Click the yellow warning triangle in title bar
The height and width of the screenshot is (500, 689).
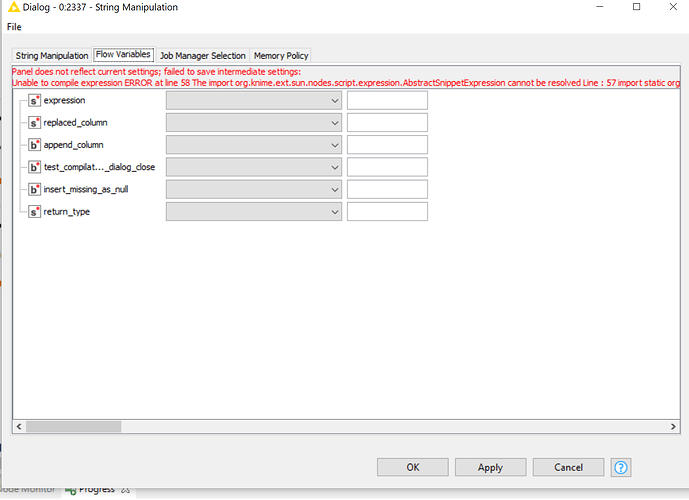coord(14,7)
